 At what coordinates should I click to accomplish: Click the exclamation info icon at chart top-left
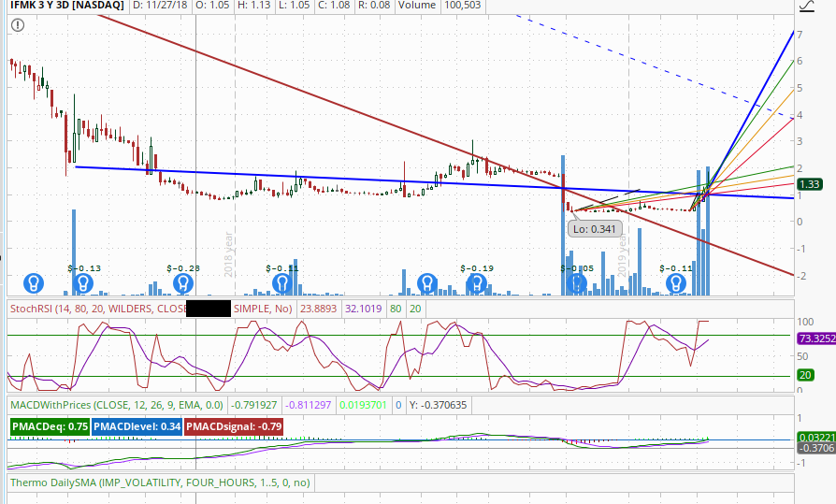tap(17, 26)
